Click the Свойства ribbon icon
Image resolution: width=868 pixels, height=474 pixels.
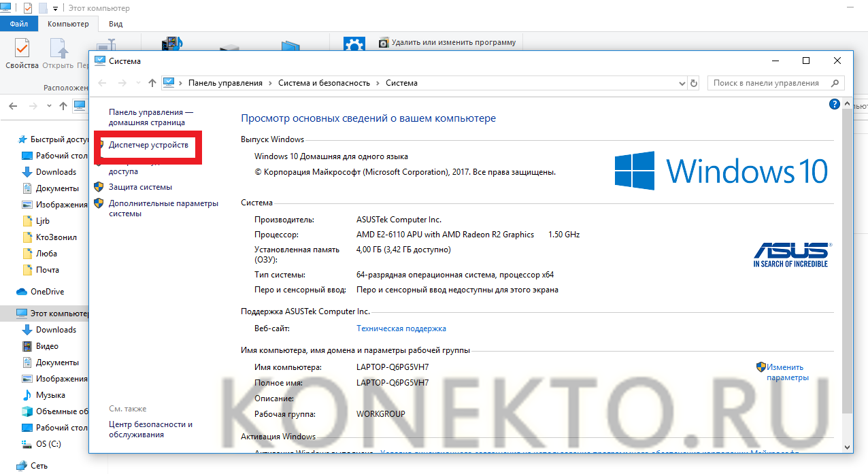[22, 54]
